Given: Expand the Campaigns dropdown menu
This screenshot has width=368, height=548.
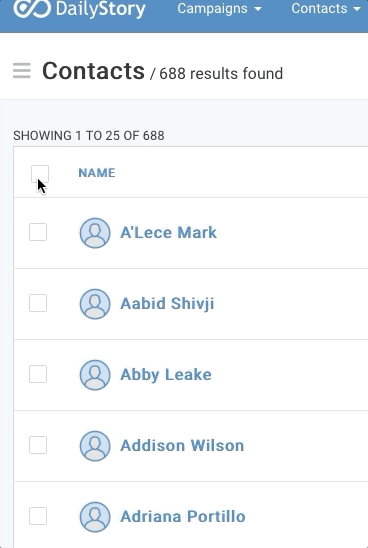Looking at the screenshot, I should [219, 8].
